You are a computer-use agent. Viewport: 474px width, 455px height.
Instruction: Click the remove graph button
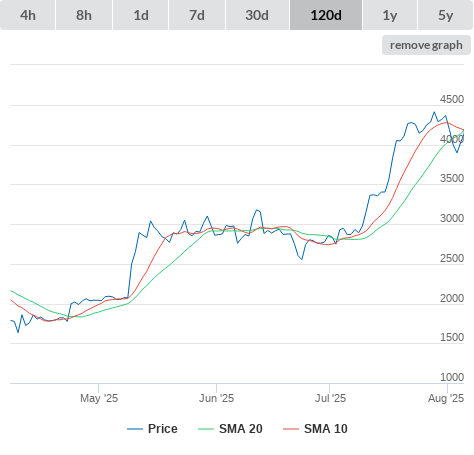pyautogui.click(x=426, y=45)
